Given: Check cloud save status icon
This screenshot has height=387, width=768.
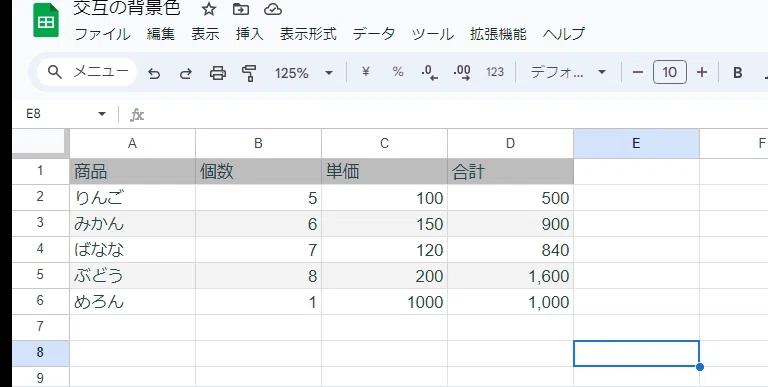Looking at the screenshot, I should click(x=272, y=9).
